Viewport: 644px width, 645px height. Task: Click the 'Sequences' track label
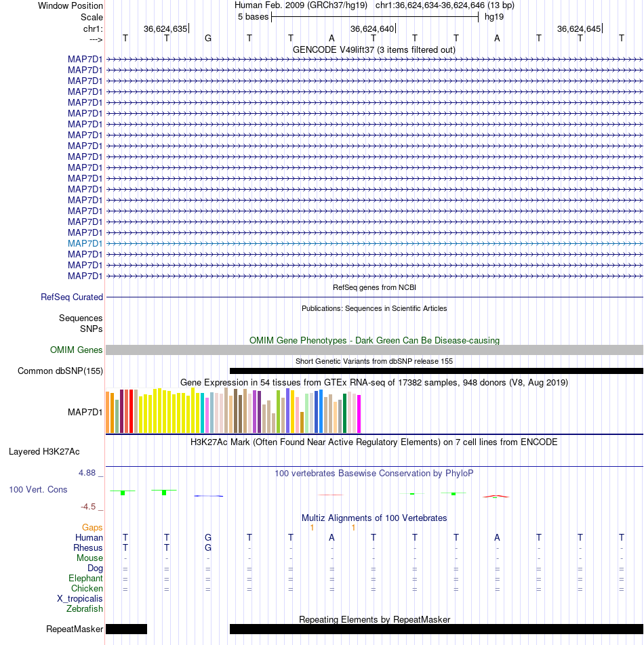(x=81, y=318)
